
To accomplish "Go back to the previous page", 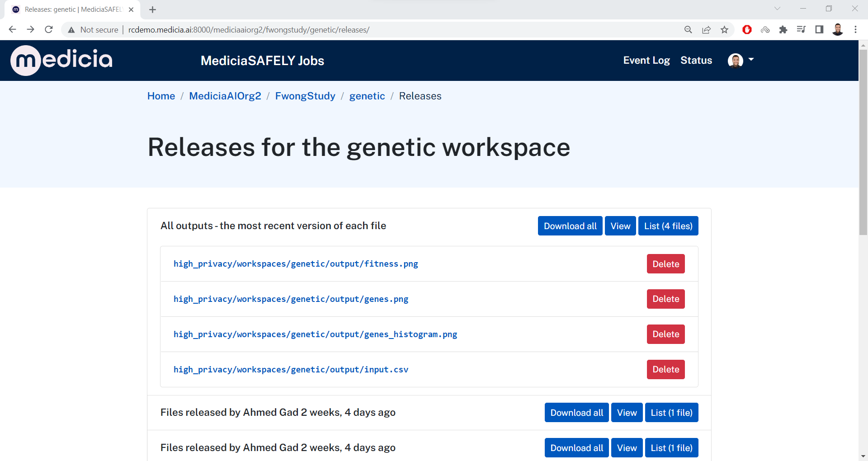I will 13,29.
